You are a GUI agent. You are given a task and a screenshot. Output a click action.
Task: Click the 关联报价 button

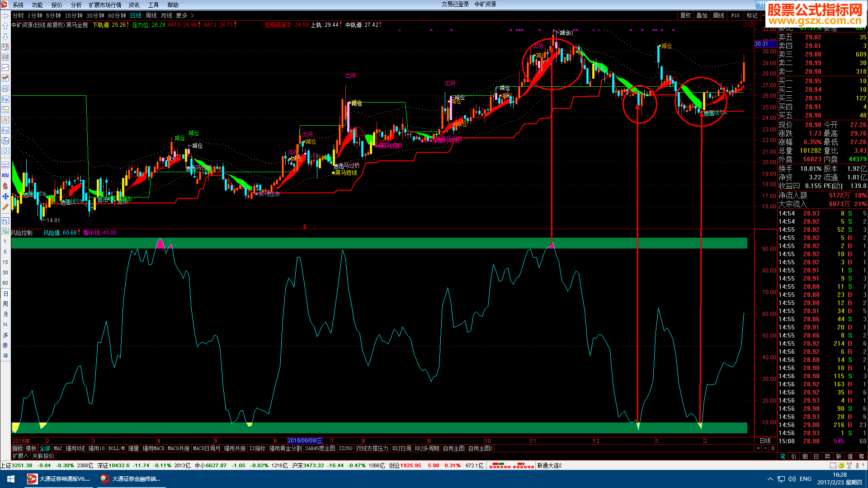[x=43, y=456]
